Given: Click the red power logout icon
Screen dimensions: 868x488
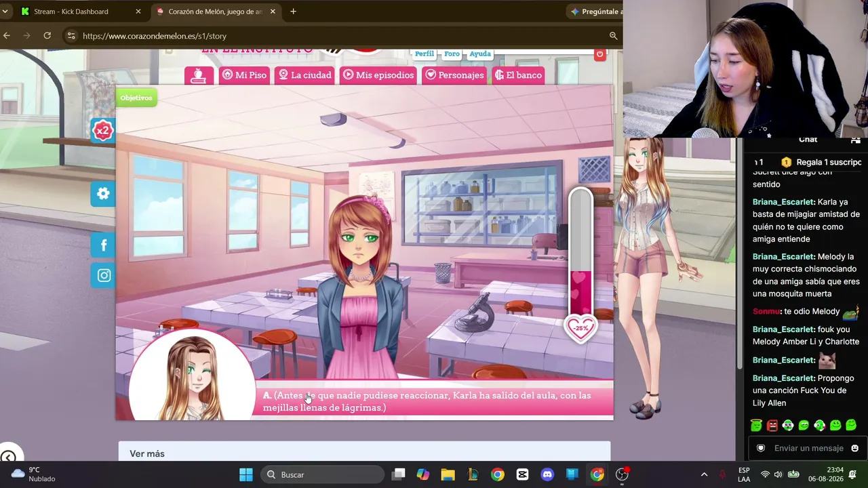Looking at the screenshot, I should [599, 54].
